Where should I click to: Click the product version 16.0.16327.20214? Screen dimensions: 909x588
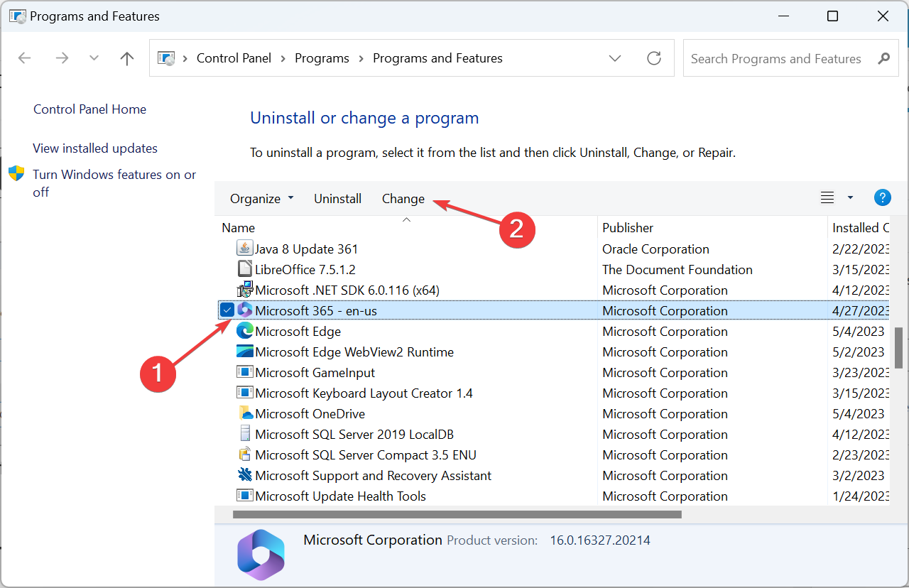pyautogui.click(x=600, y=540)
